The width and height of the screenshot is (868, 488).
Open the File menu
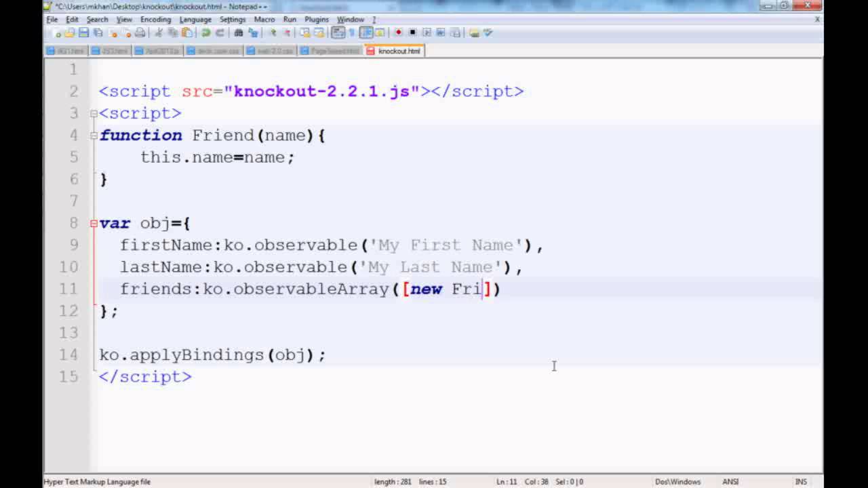(x=52, y=20)
